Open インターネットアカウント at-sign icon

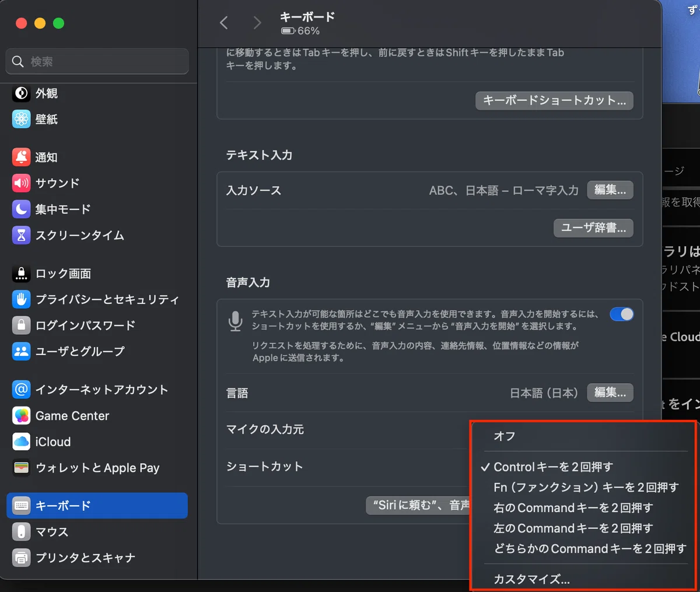pyautogui.click(x=22, y=389)
